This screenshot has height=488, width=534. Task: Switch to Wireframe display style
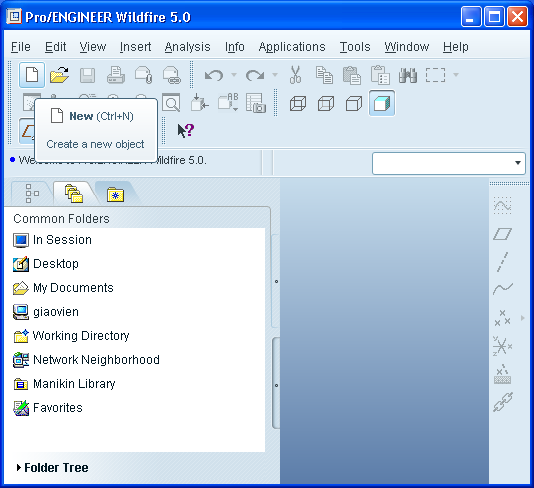(x=298, y=103)
